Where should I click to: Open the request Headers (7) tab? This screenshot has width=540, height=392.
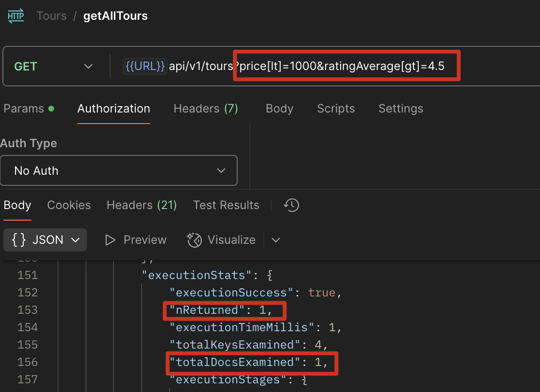tap(206, 109)
